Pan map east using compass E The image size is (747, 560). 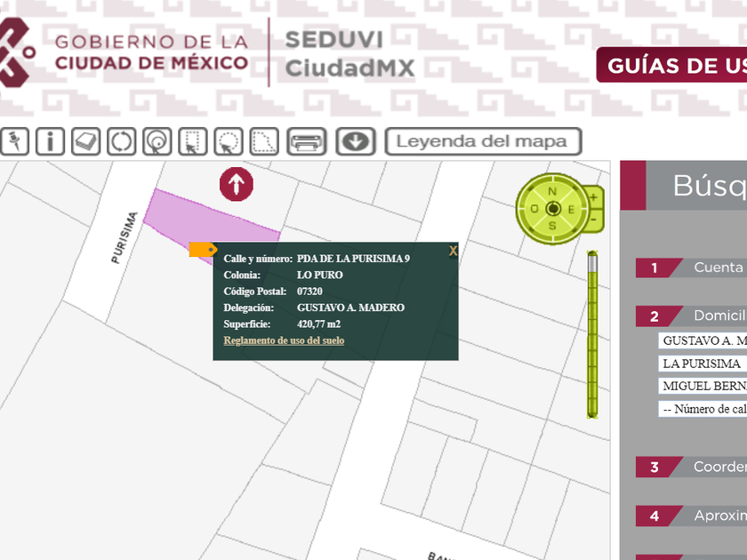[571, 209]
